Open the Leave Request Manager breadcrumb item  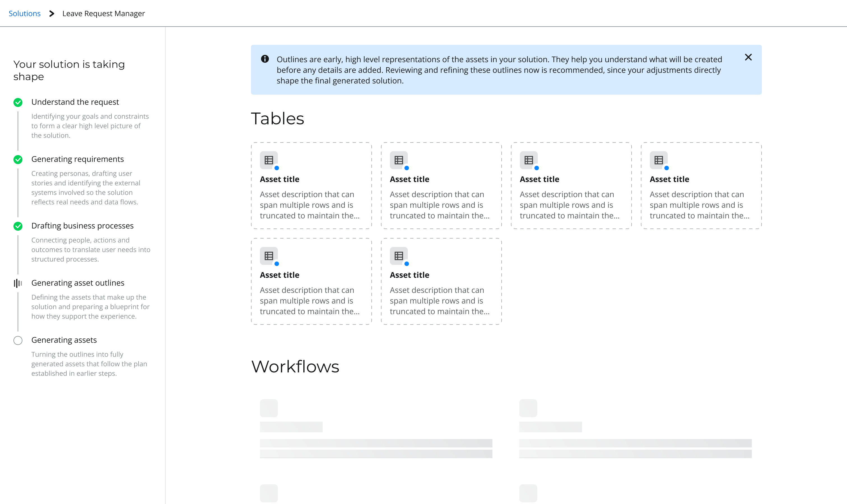[104, 14]
